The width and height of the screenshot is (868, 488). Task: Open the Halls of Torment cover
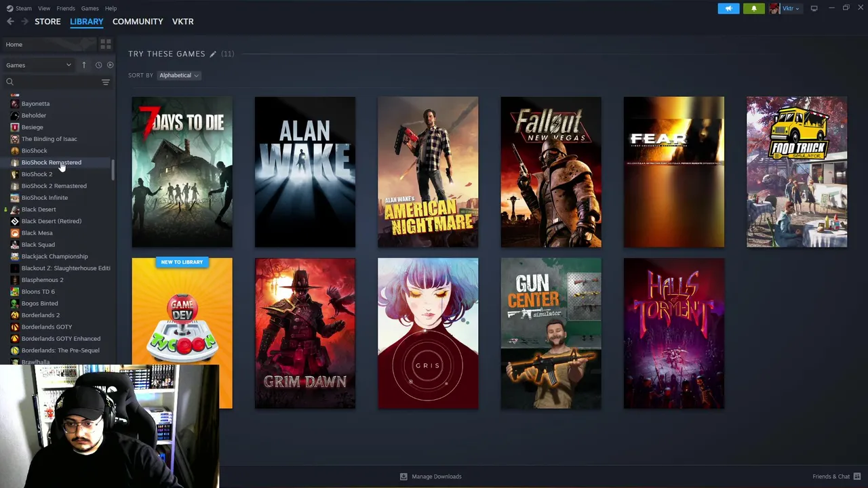tap(674, 333)
